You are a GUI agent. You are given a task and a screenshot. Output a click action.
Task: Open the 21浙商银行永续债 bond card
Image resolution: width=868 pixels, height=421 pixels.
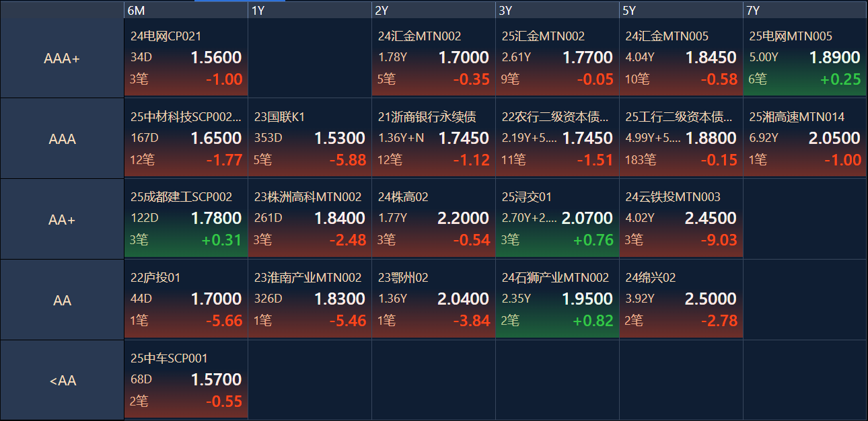tap(434, 139)
